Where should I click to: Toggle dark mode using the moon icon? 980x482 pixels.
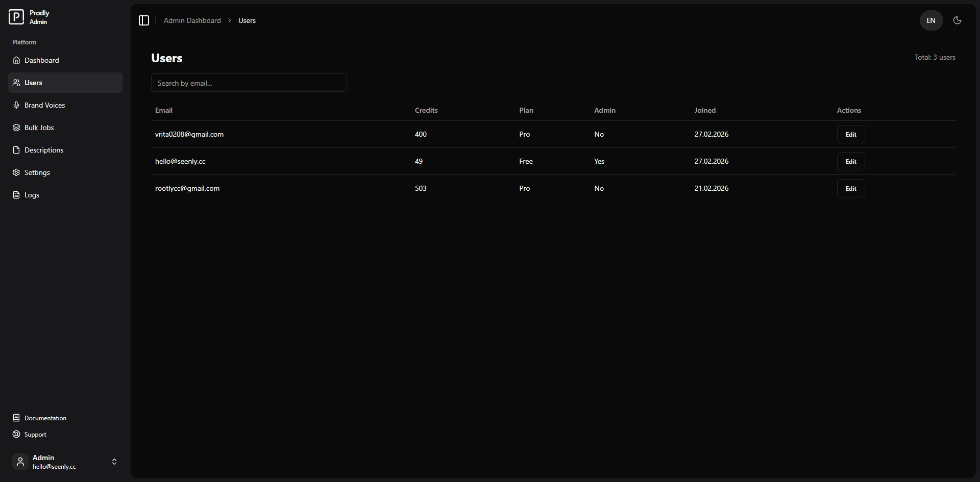tap(958, 20)
